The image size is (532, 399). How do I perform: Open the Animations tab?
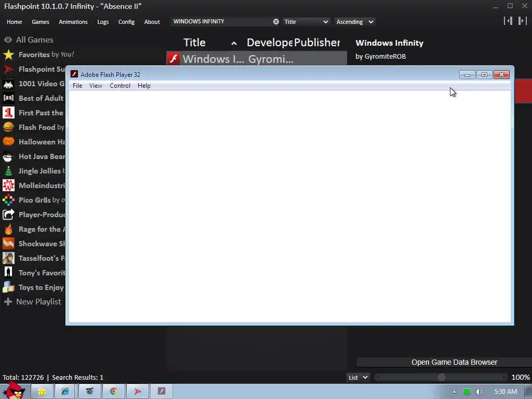[x=73, y=22]
